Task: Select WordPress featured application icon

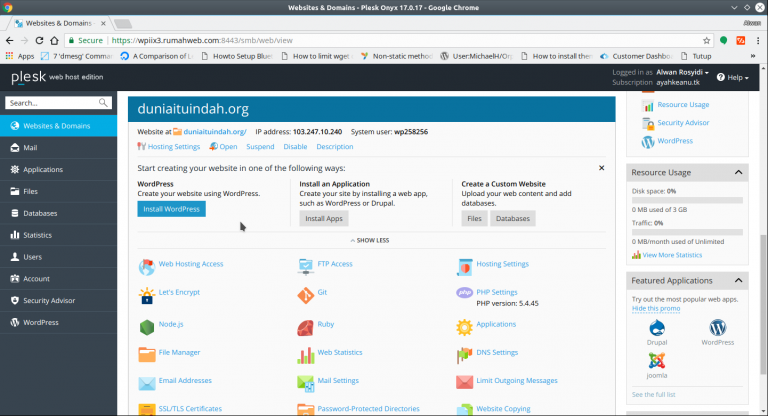Action: click(718, 327)
